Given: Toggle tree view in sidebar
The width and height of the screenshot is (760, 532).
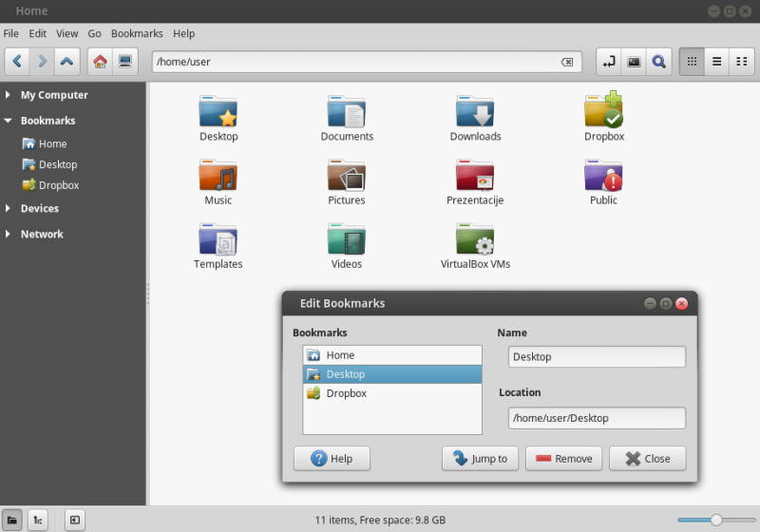Looking at the screenshot, I should (37, 520).
